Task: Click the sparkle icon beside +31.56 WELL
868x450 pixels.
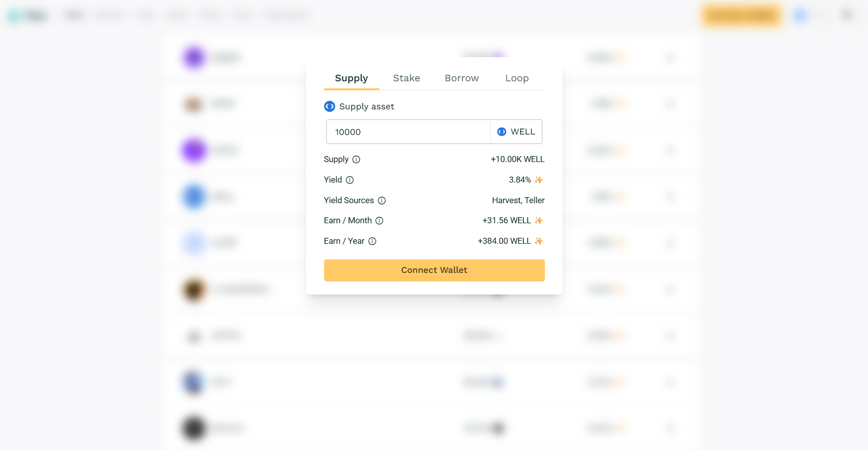Action: tap(539, 220)
